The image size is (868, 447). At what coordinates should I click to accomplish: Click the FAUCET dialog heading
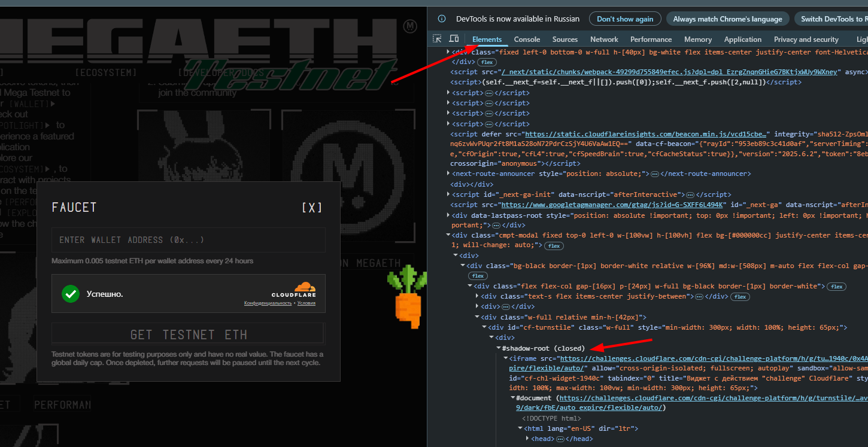tap(74, 208)
